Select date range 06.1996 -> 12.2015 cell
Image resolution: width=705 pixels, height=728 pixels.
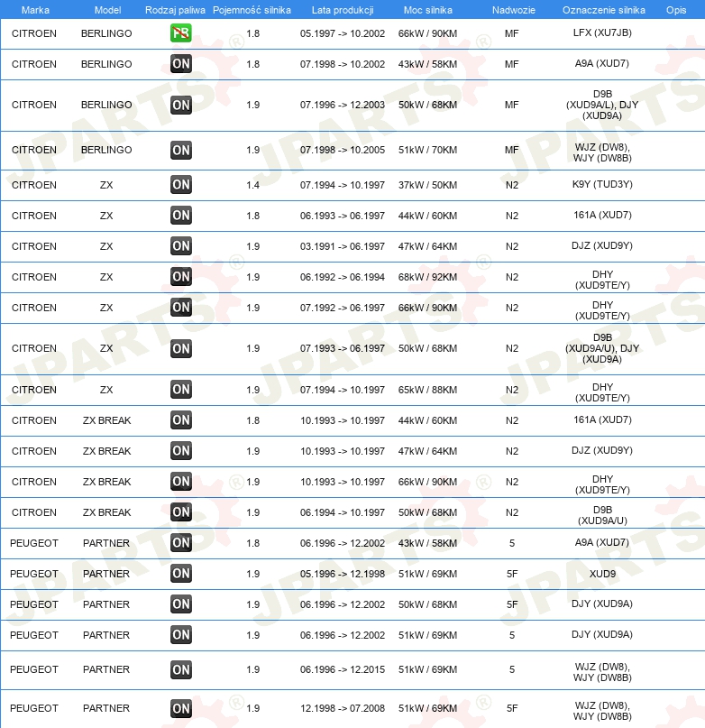[343, 669]
